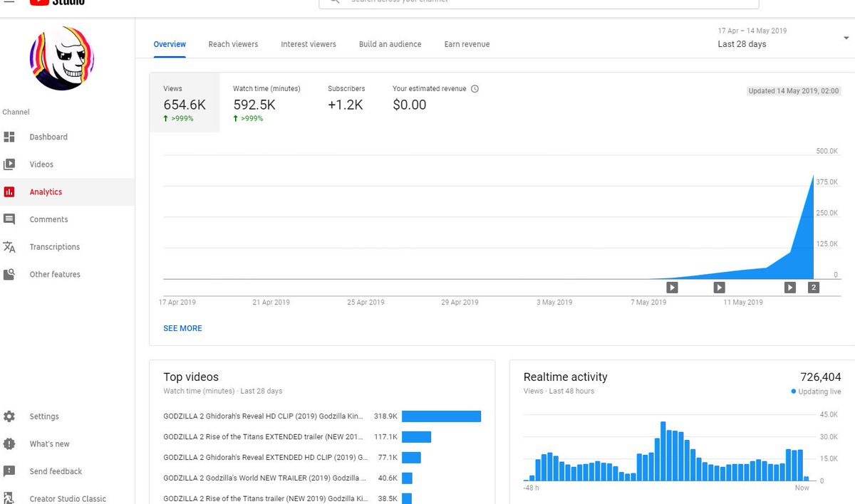Viewport: 855px width, 504px height.
Task: Click the Comments bubble icon
Action: (9, 219)
